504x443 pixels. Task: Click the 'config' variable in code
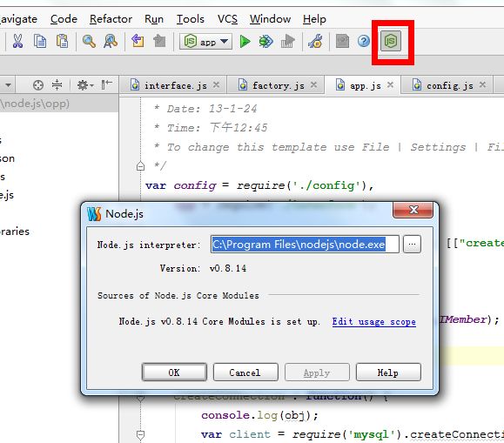click(x=195, y=185)
